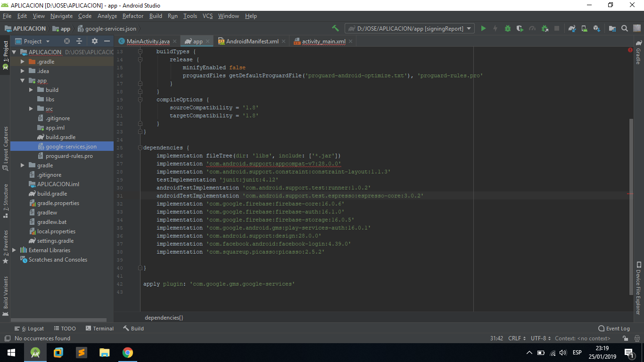Open the Build tool window button

pyautogui.click(x=133, y=329)
